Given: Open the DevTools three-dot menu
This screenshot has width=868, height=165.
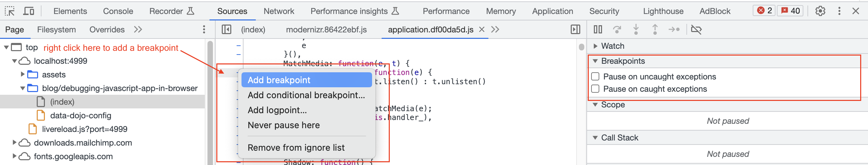Looking at the screenshot, I should point(839,11).
